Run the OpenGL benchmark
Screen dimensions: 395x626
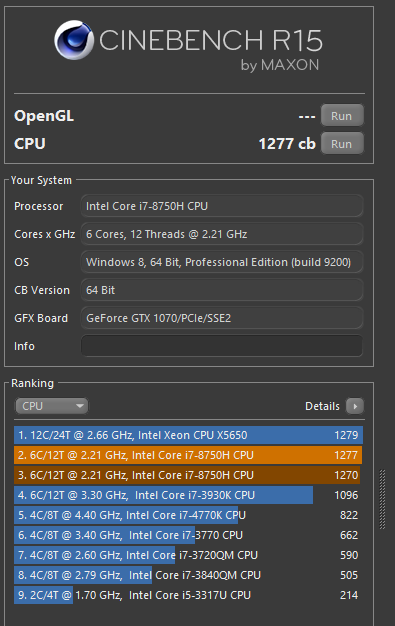341,116
